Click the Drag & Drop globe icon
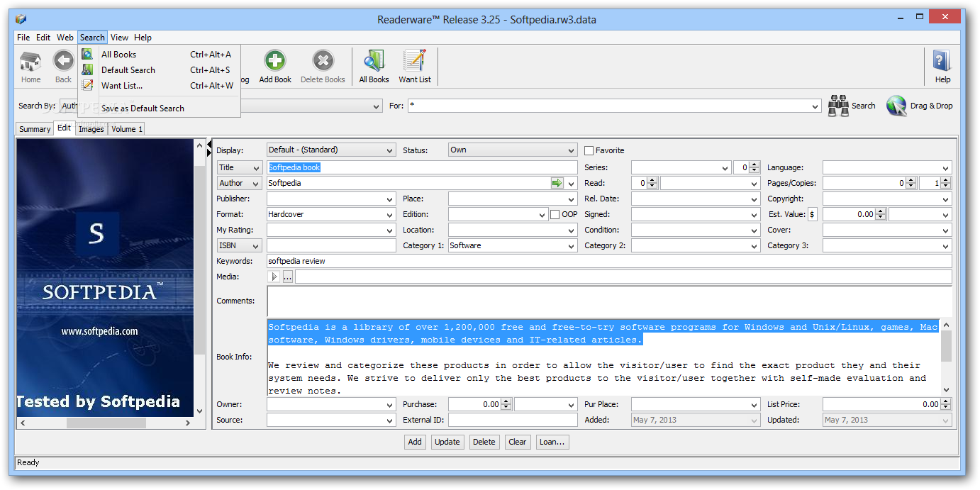This screenshot has height=490, width=980. (897, 106)
